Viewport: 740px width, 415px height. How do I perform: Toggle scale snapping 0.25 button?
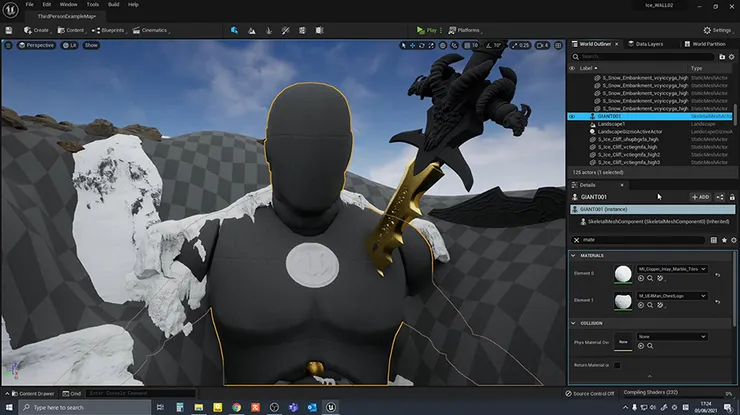[521, 45]
